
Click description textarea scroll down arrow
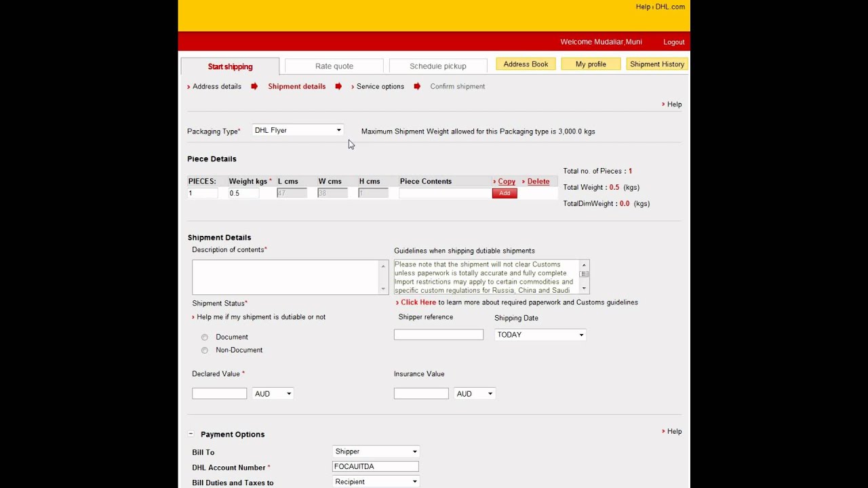pos(383,289)
